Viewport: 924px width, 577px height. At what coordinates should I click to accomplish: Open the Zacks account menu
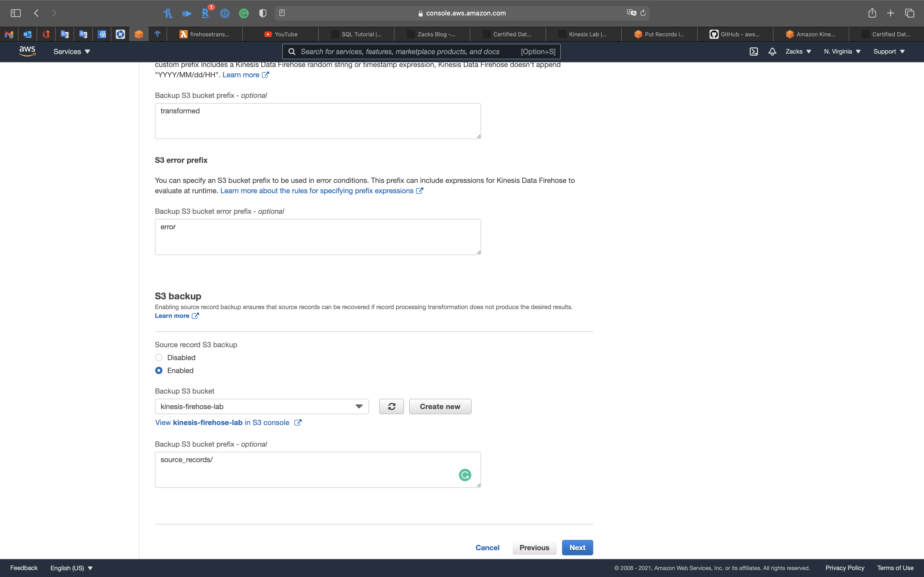(798, 52)
